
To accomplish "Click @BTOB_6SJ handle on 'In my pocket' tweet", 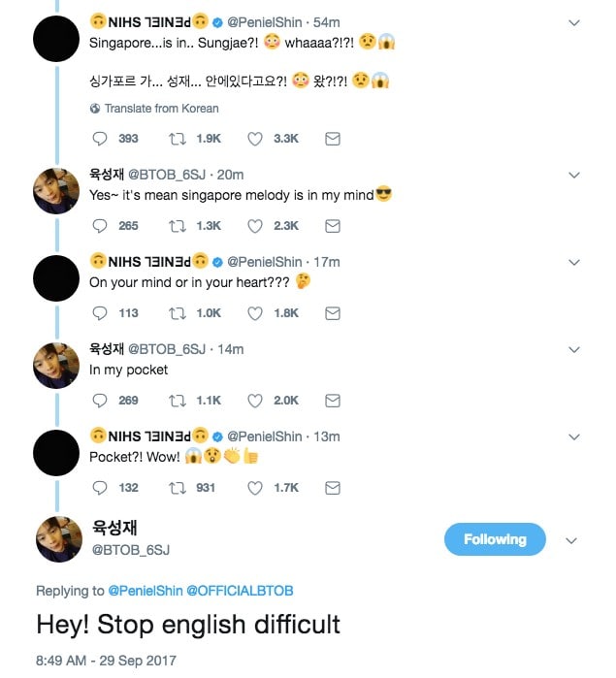I will tap(167, 349).
